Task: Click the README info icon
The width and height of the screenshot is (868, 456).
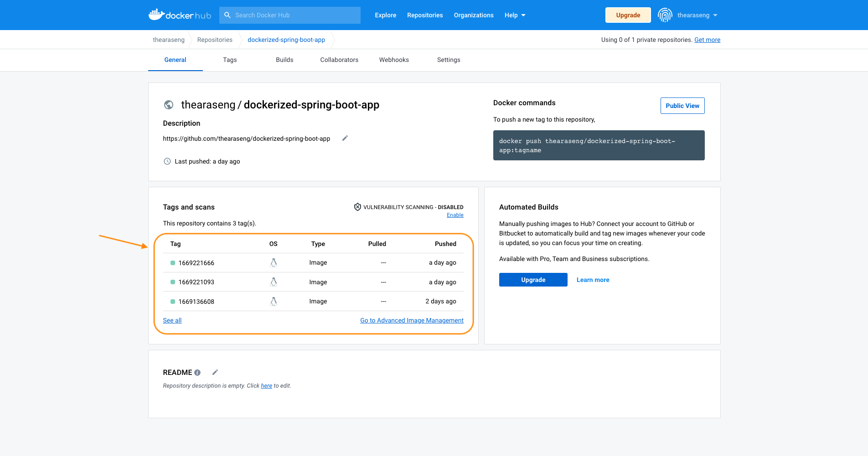Action: pos(197,373)
